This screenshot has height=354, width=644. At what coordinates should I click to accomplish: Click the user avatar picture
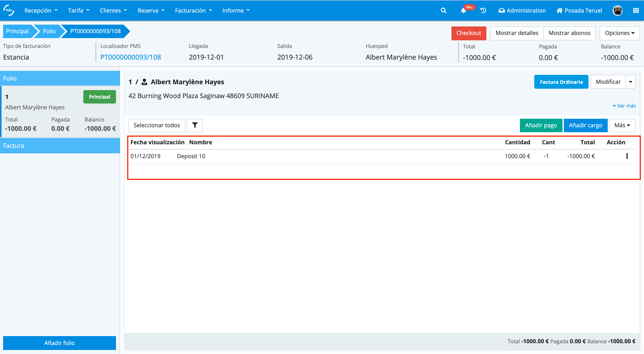point(617,11)
